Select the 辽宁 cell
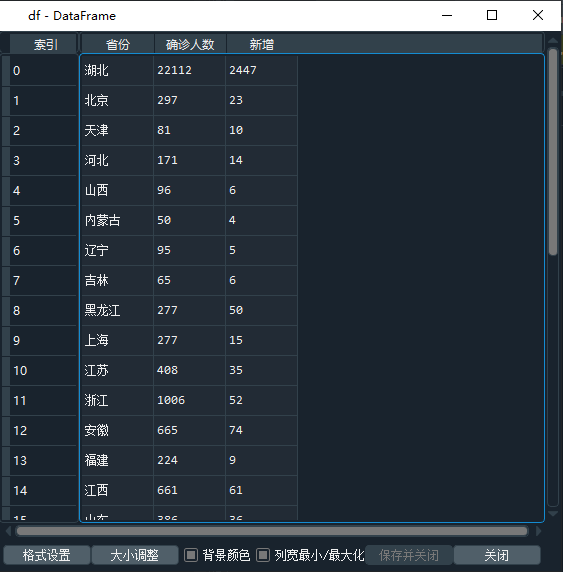The height and width of the screenshot is (572, 563). click(117, 250)
